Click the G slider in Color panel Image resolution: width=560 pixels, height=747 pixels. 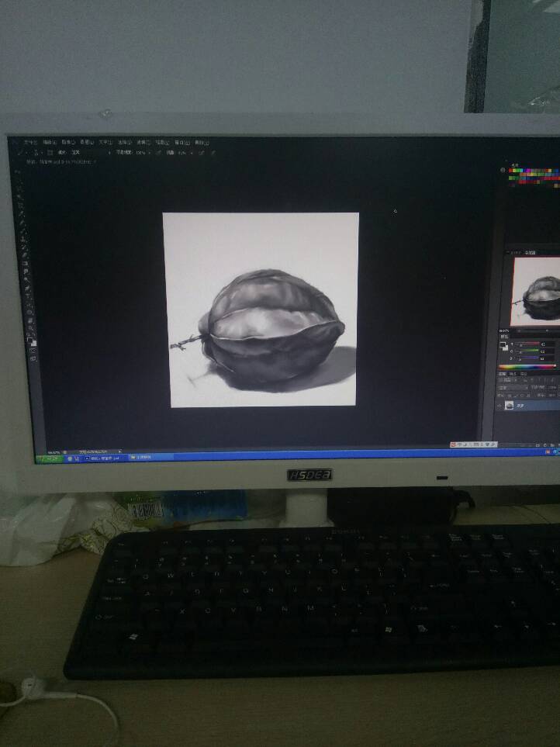(x=527, y=351)
